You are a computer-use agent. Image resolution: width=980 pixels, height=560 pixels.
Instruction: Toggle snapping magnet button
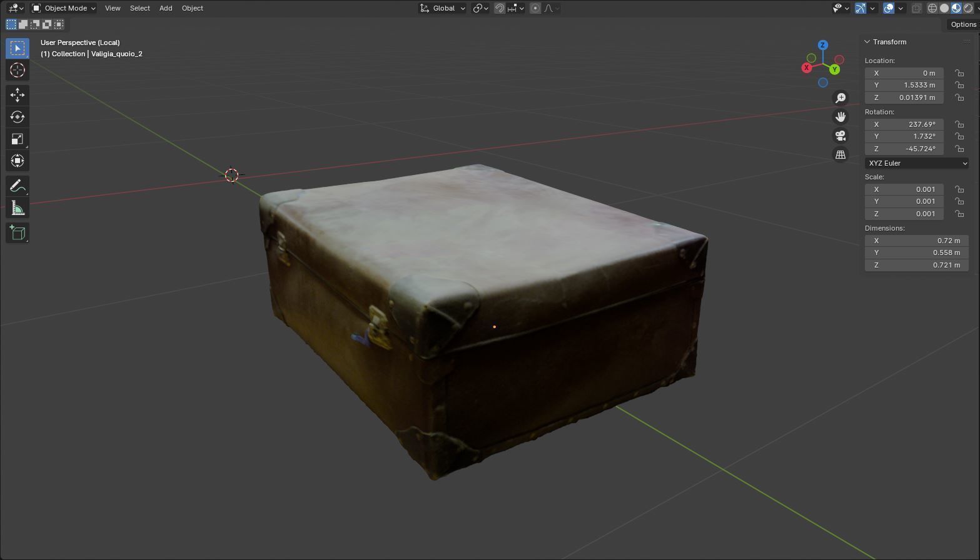coord(500,8)
